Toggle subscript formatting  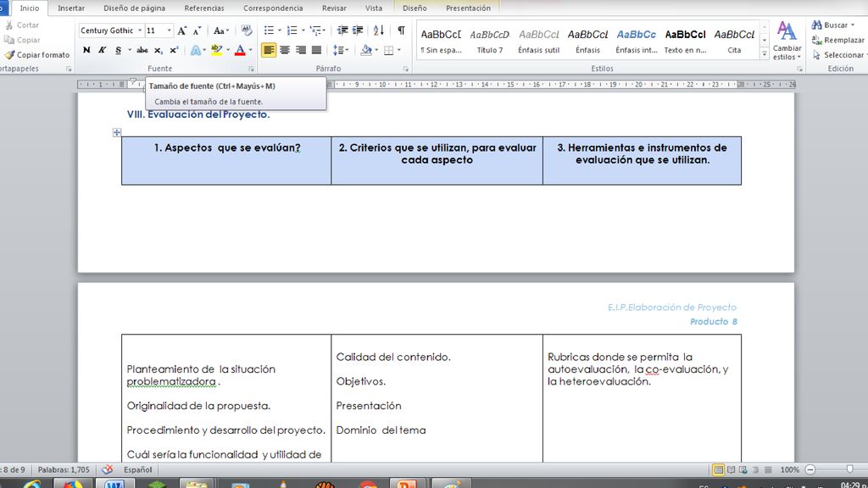pyautogui.click(x=159, y=50)
